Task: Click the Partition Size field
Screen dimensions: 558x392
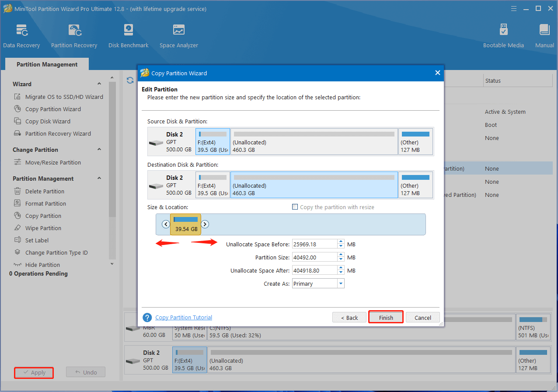Action: (x=315, y=257)
